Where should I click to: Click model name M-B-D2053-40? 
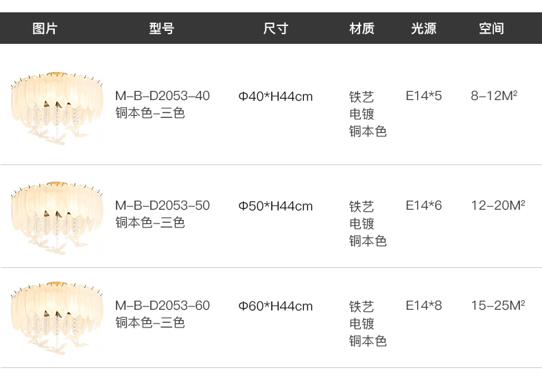click(163, 96)
